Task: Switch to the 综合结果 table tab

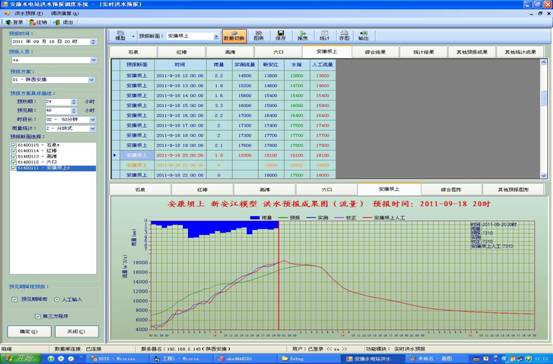Action: pos(375,52)
